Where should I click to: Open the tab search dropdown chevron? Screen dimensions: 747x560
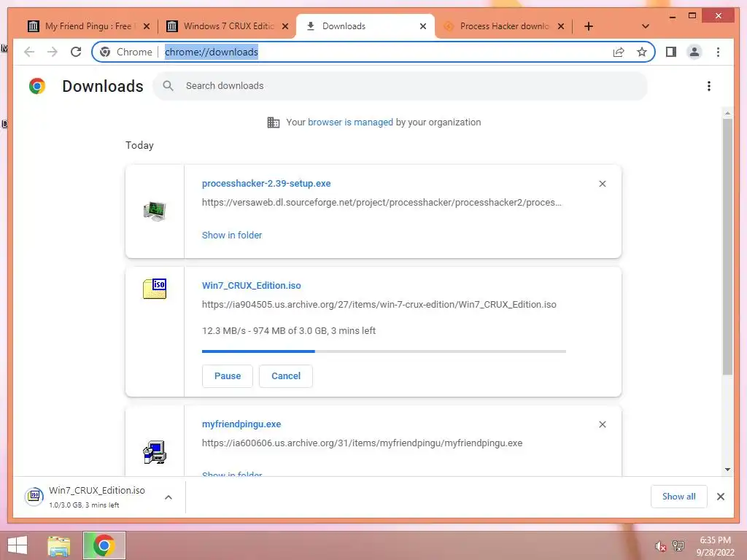645,26
